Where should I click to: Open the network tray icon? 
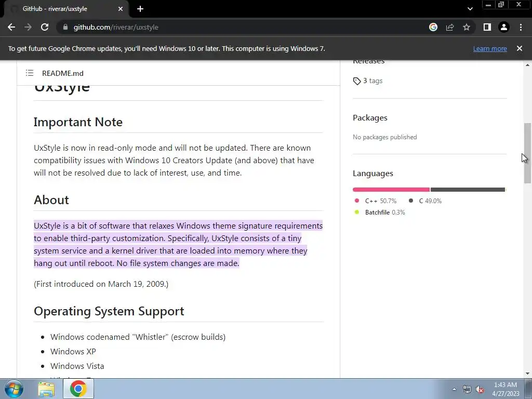point(467,389)
